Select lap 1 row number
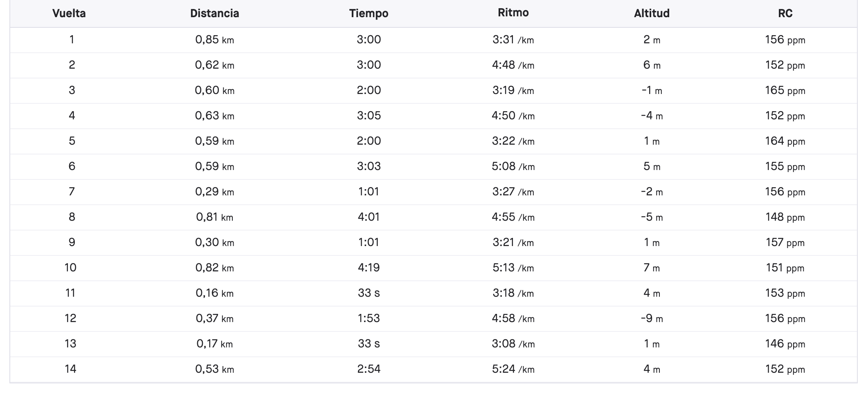Image resolution: width=868 pixels, height=394 pixels. coord(72,40)
